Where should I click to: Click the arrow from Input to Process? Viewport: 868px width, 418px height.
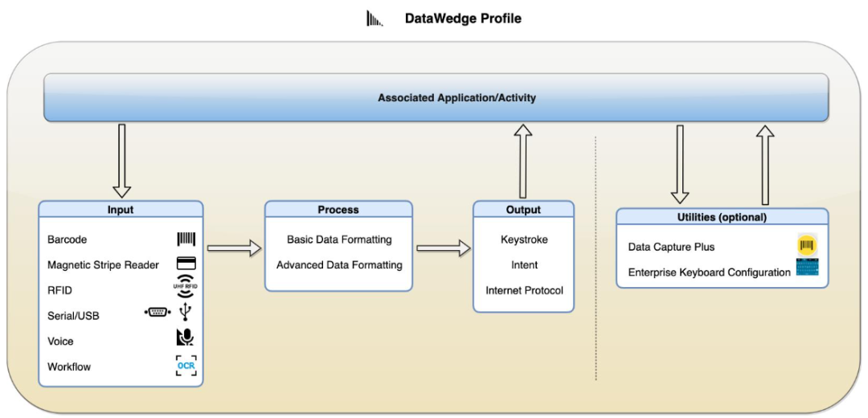(234, 248)
